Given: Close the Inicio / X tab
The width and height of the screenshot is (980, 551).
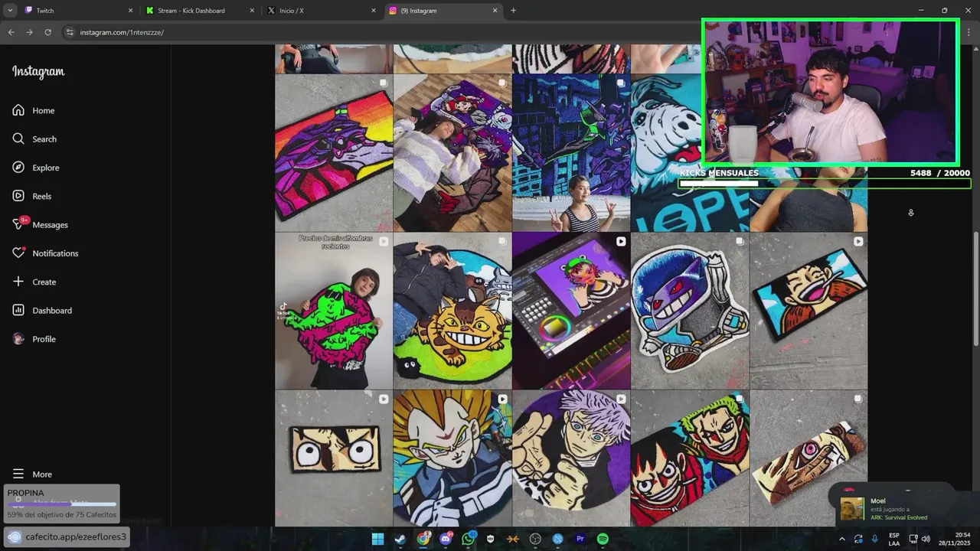Looking at the screenshot, I should pyautogui.click(x=374, y=11).
